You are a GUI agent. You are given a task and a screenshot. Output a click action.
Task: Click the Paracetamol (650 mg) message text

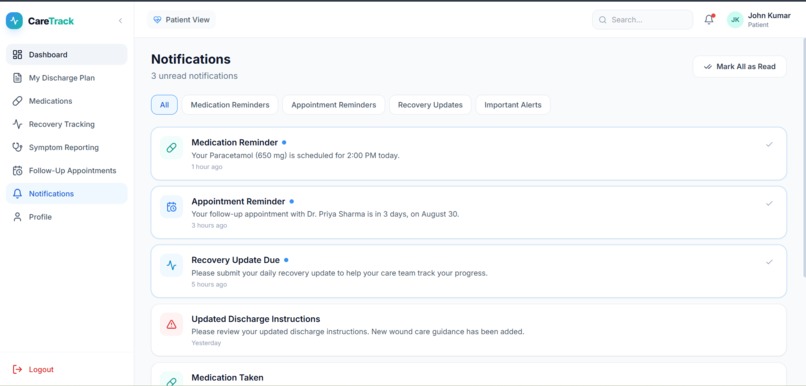click(295, 155)
